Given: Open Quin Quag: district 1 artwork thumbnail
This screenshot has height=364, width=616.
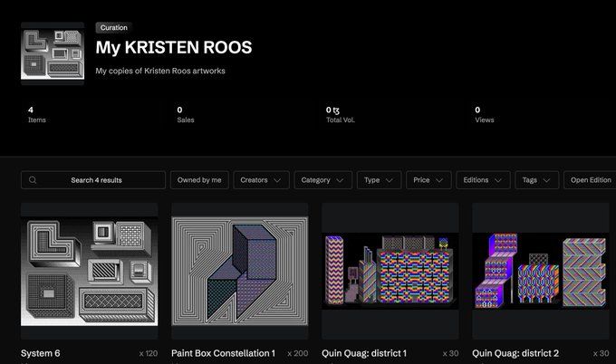Looking at the screenshot, I should pos(390,271).
